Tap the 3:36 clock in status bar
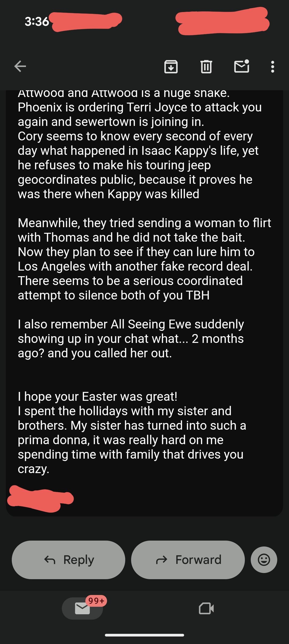 (x=37, y=21)
